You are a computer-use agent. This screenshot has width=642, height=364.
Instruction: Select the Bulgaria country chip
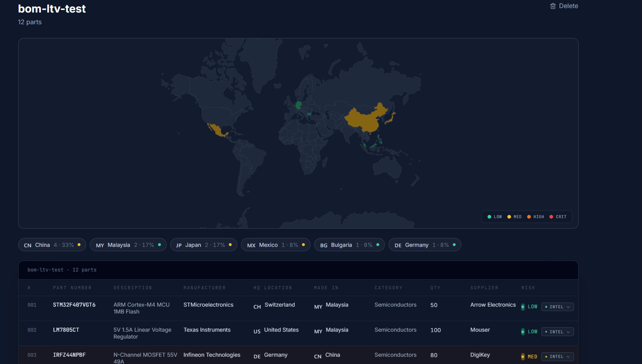click(x=349, y=245)
